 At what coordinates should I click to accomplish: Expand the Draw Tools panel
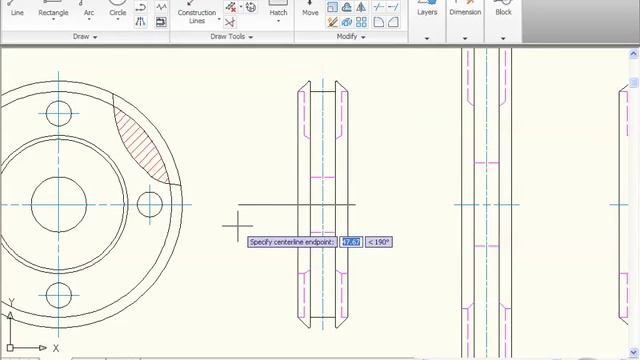(x=231, y=37)
